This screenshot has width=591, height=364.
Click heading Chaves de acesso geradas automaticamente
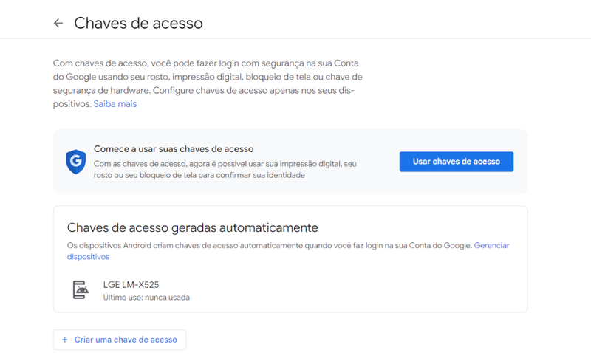(x=193, y=228)
